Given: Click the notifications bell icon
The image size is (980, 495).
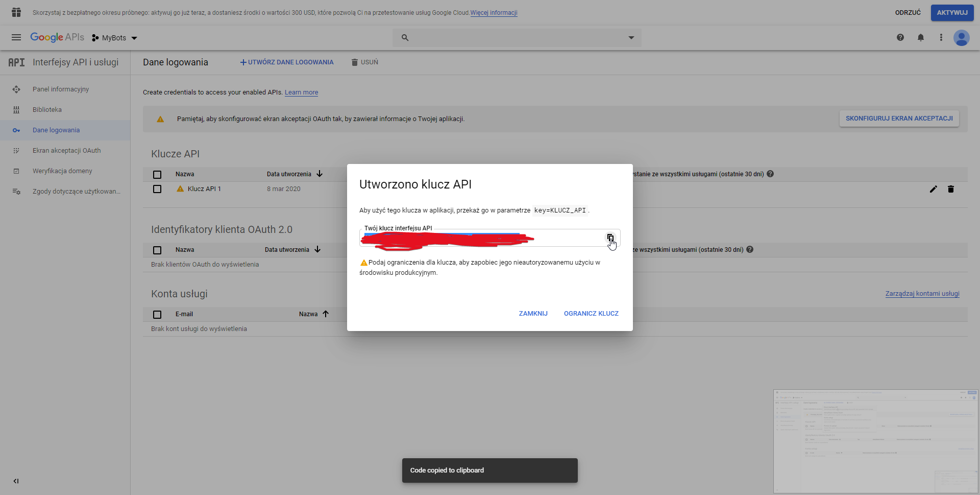Looking at the screenshot, I should (x=921, y=37).
